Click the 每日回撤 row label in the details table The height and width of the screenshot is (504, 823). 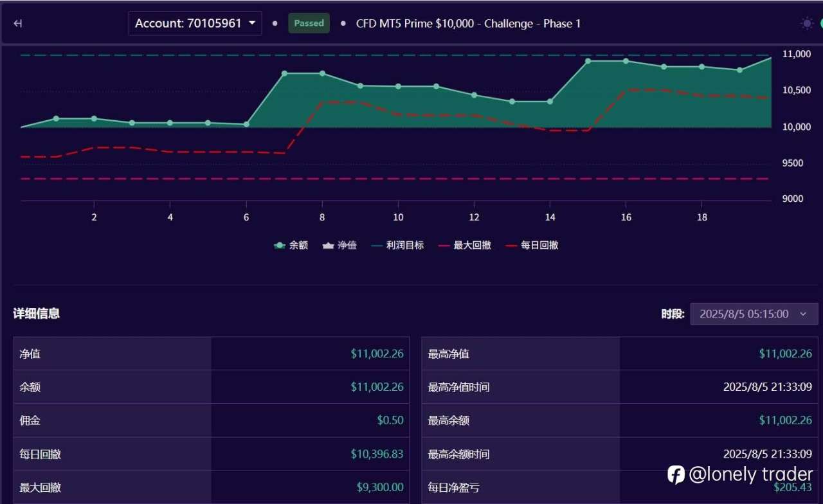tap(41, 454)
